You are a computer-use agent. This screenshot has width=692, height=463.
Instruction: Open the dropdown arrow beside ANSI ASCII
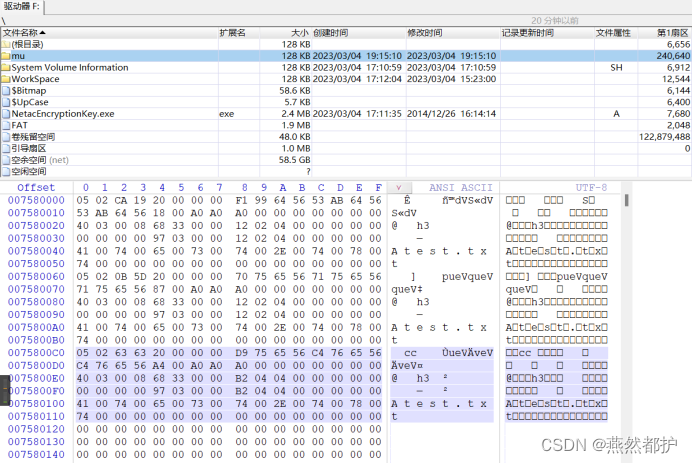click(399, 188)
